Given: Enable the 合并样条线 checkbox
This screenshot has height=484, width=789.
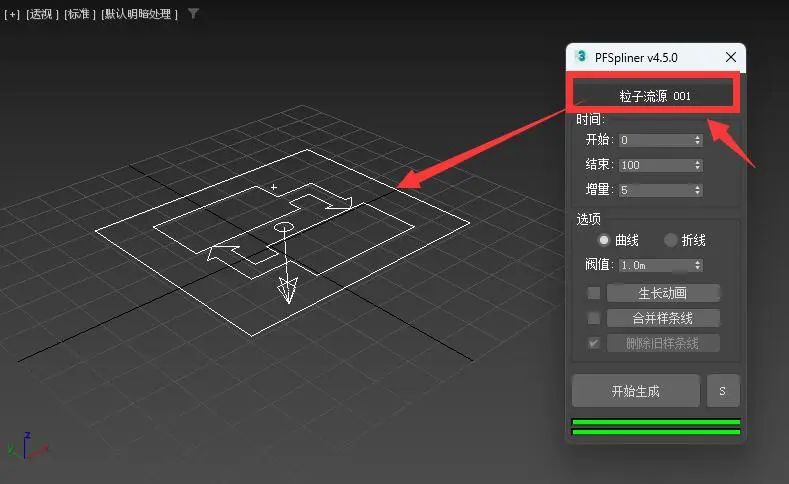Looking at the screenshot, I should click(x=594, y=318).
